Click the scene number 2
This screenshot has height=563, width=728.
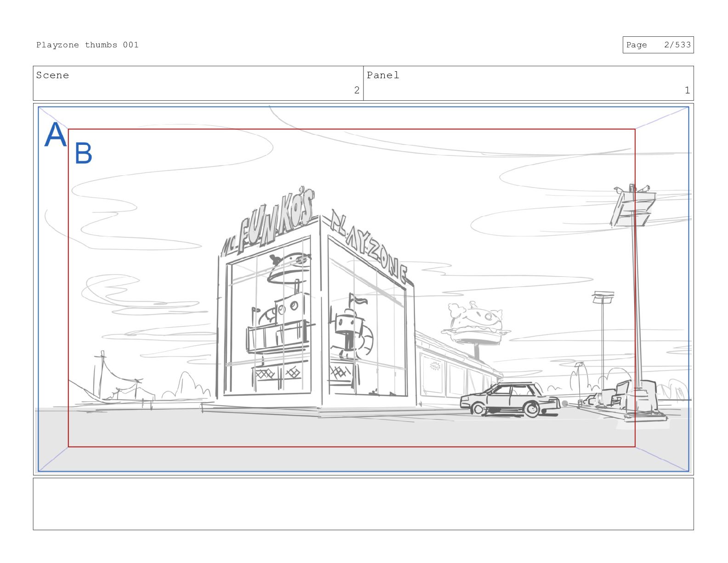point(357,90)
